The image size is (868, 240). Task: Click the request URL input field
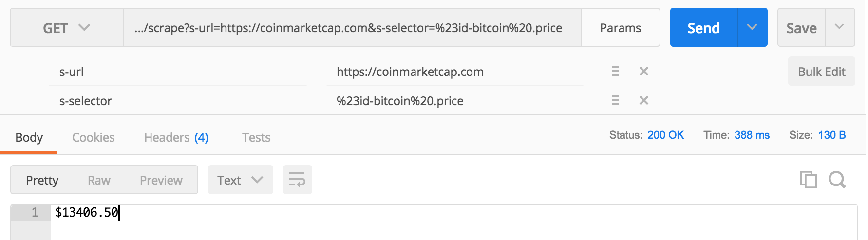click(x=351, y=28)
